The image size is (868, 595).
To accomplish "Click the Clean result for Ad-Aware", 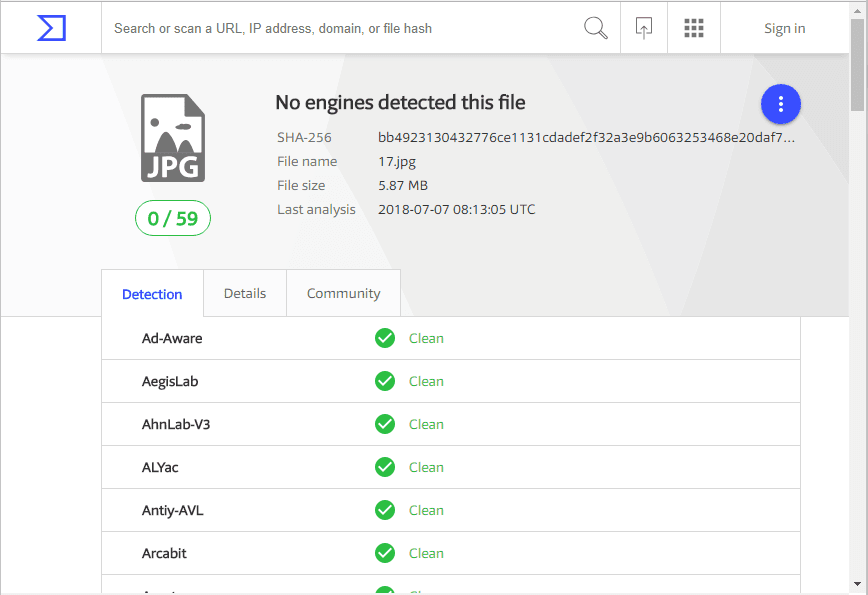I will pos(426,338).
